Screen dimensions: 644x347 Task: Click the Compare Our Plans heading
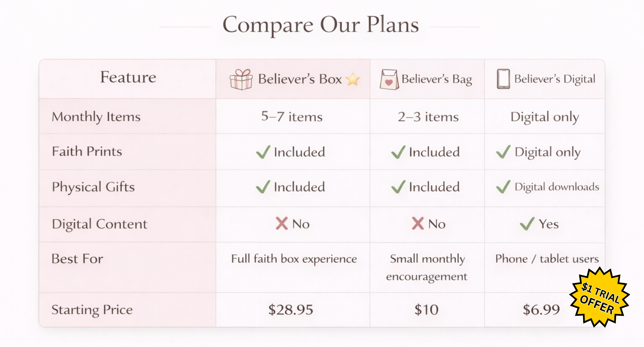[x=320, y=25]
